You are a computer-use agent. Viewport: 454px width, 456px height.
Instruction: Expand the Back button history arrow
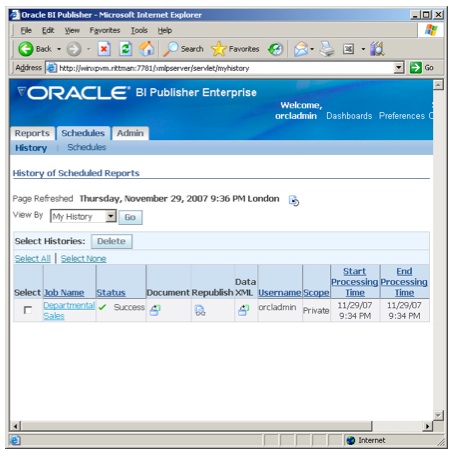pos(59,49)
